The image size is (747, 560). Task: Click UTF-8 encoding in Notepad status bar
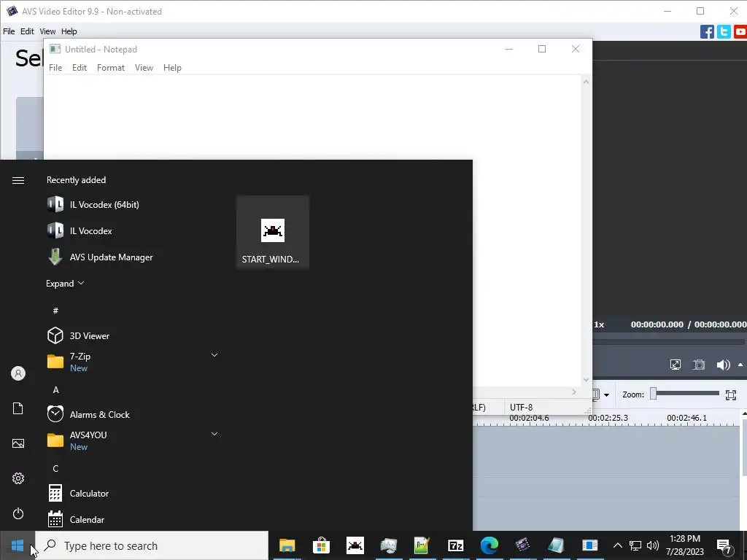point(521,408)
